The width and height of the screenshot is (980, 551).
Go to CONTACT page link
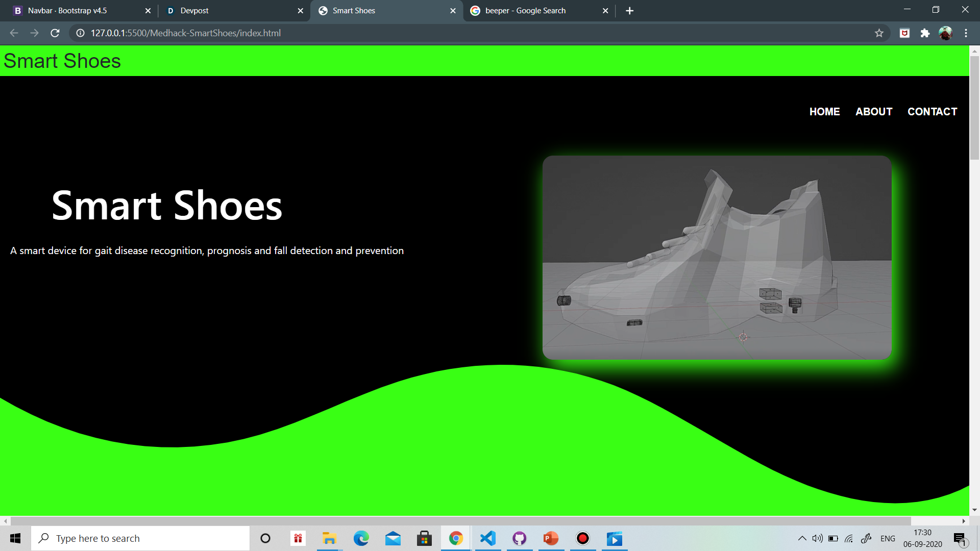coord(932,112)
